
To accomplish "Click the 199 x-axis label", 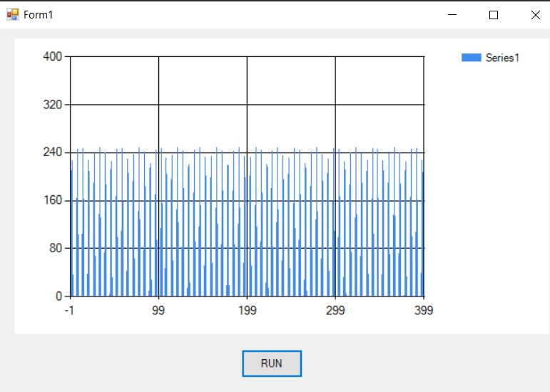I will point(248,310).
